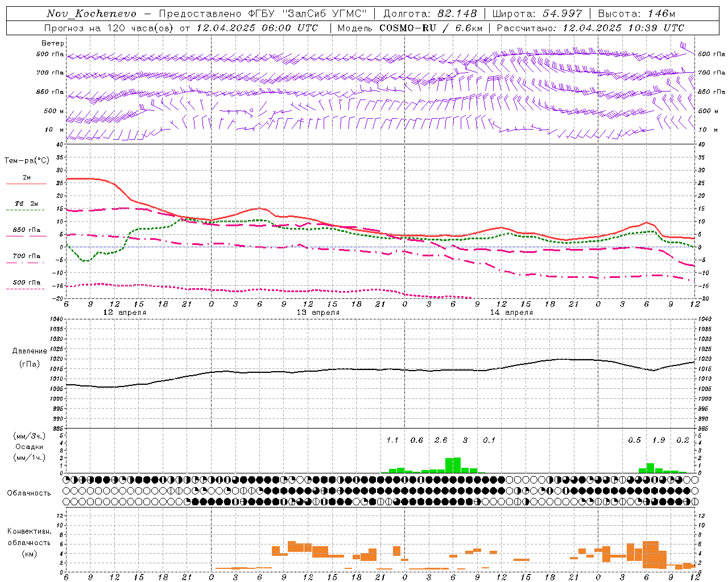Select the 12 апреля date label
The height and width of the screenshot is (582, 728).
pos(124,313)
